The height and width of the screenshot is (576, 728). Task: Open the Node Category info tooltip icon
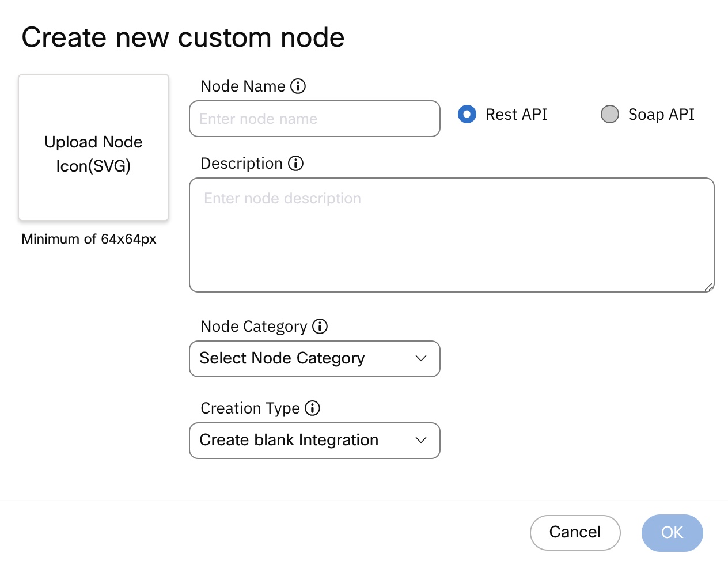[320, 327]
